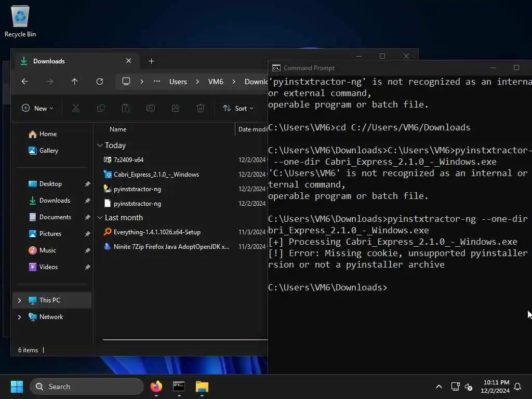Click the horizontal scrollbar in file list
The height and width of the screenshot is (399, 532).
(x=185, y=339)
